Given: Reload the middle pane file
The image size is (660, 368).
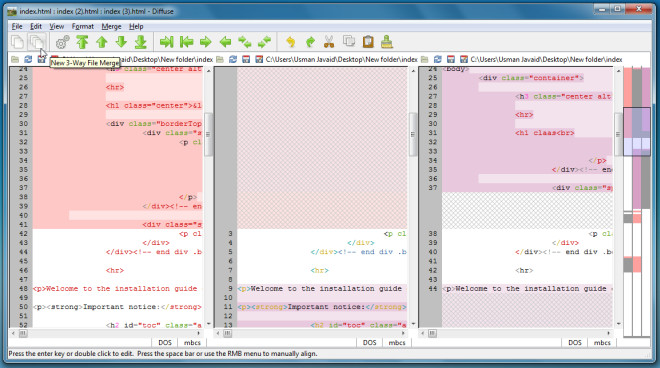Looking at the screenshot, I should (x=233, y=59).
